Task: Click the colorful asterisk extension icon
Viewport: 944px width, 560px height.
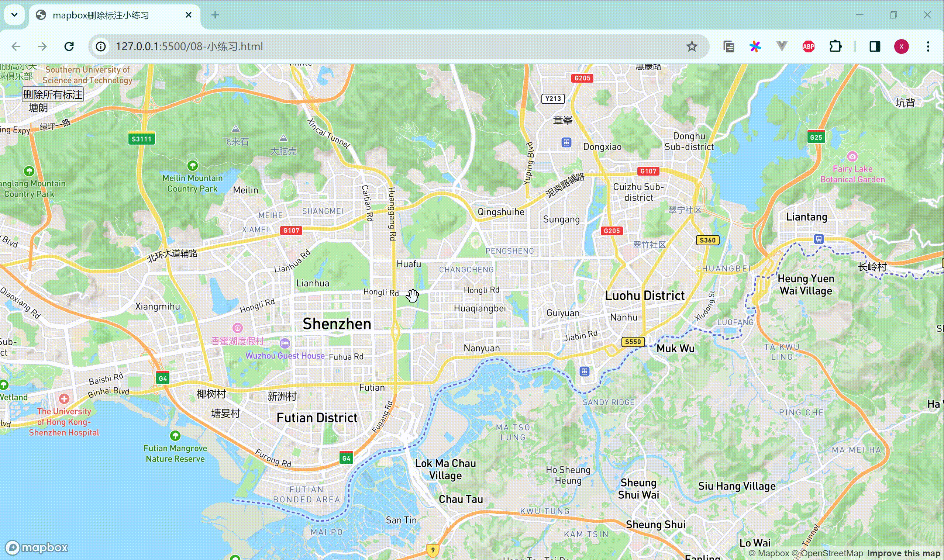Action: click(x=755, y=46)
